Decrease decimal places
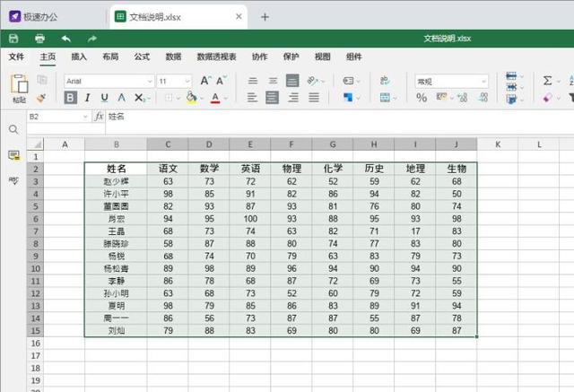574x392 pixels. tap(483, 98)
